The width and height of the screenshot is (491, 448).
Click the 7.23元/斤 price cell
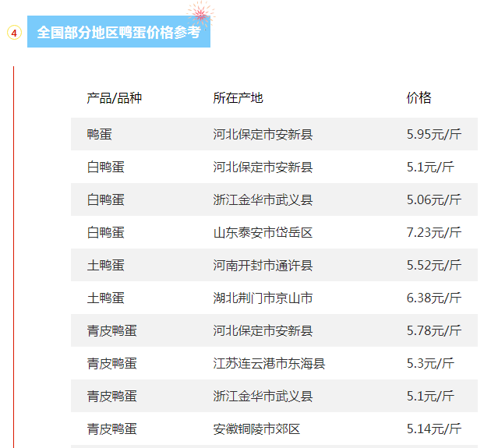point(433,233)
